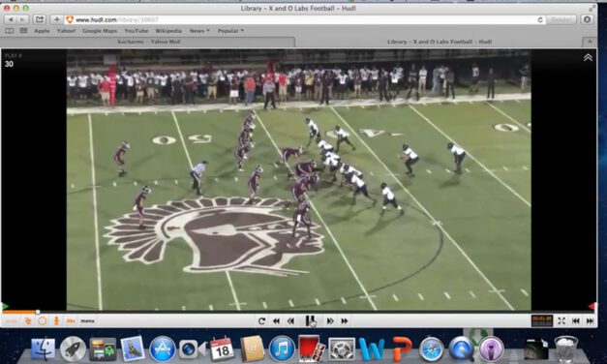
Task: Open FaceTime camera icon in Dock
Action: 192,349
